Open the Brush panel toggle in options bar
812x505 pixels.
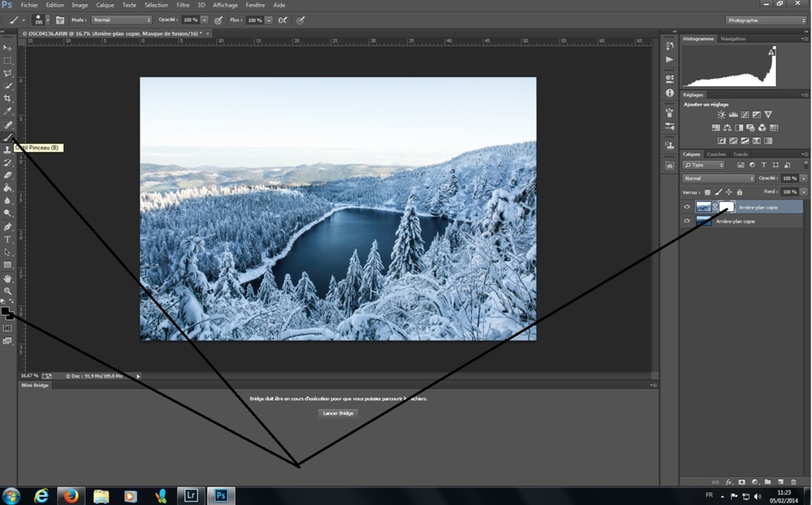click(60, 20)
